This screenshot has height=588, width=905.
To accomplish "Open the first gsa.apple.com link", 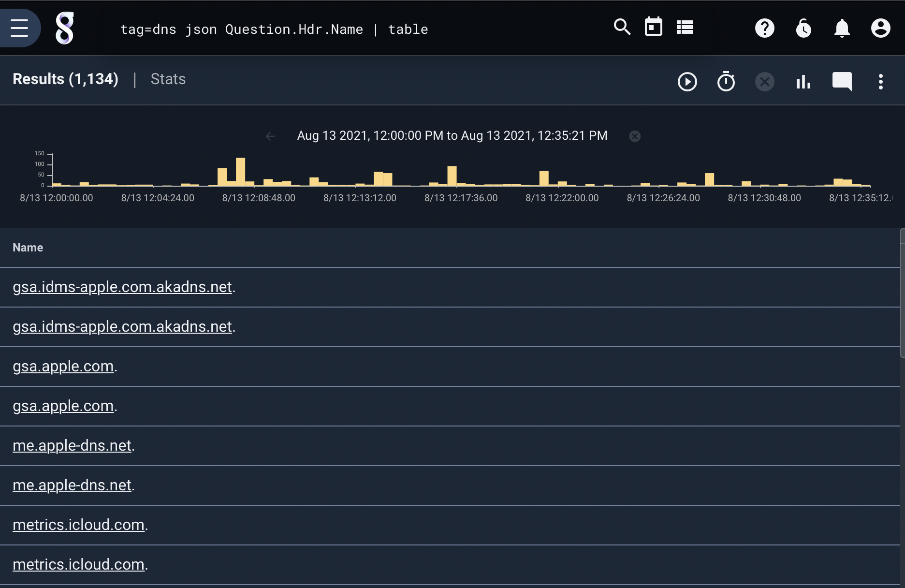I will click(63, 366).
